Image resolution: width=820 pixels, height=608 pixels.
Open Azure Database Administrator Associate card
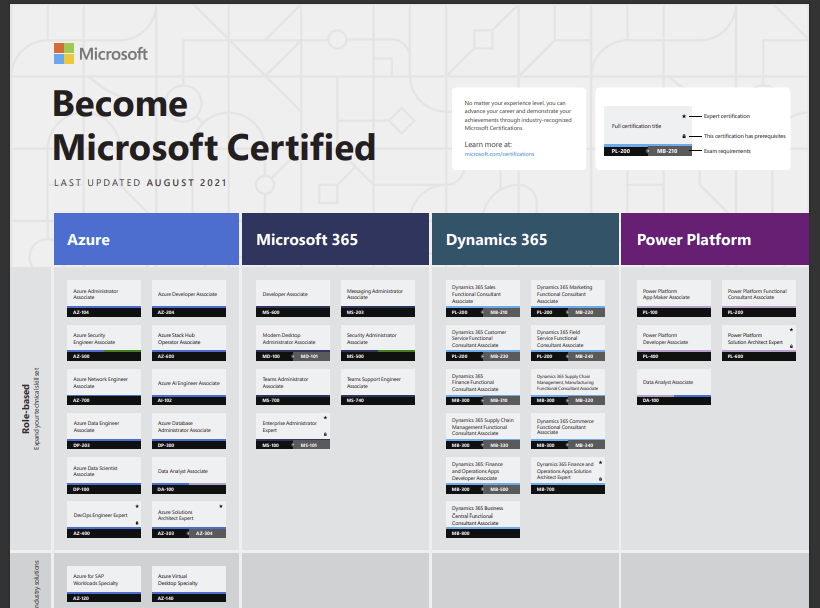tap(189, 431)
